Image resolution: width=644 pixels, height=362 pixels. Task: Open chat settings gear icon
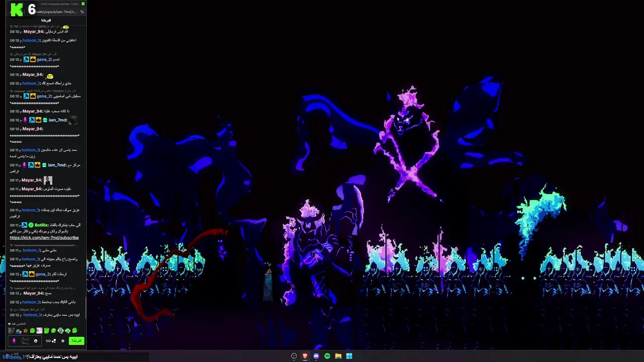[63, 341]
